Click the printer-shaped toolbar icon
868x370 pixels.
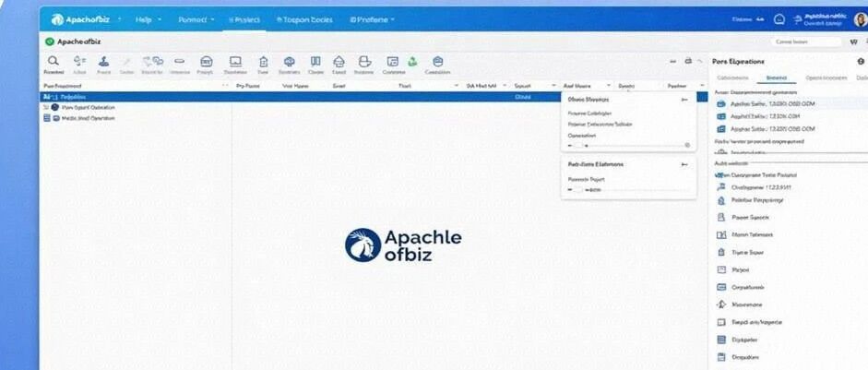[364, 62]
